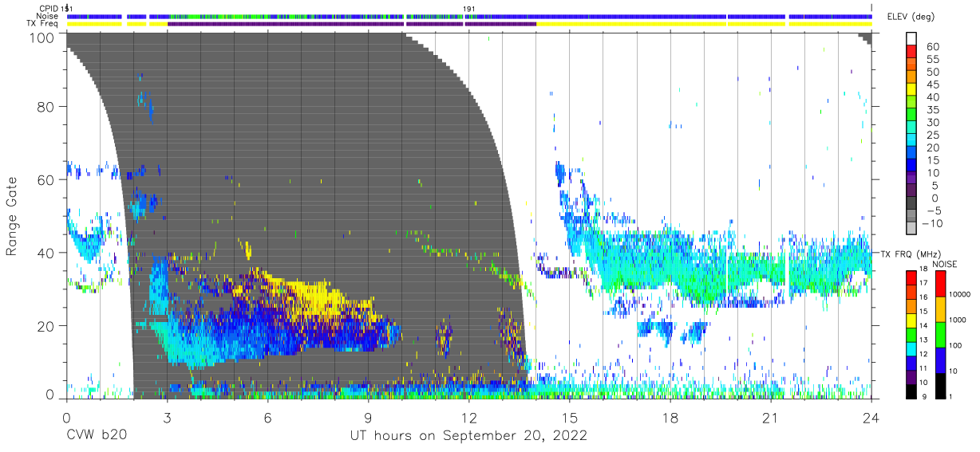Image resolution: width=980 pixels, height=452 pixels.
Task: Click the purple portion of the TX Freq strip
Action: coord(351,24)
